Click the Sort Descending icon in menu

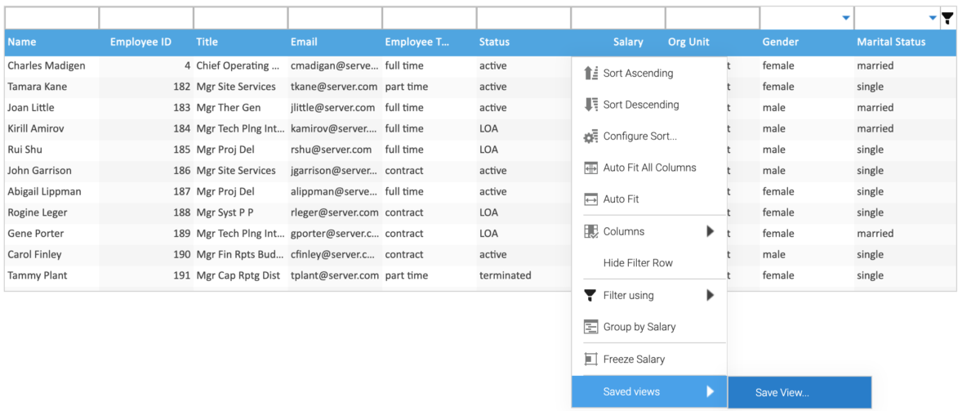point(591,105)
